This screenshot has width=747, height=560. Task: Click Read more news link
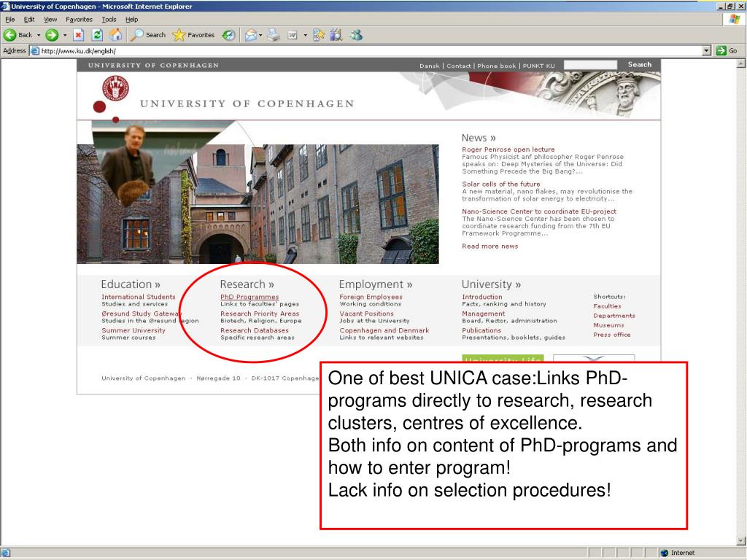tap(489, 246)
